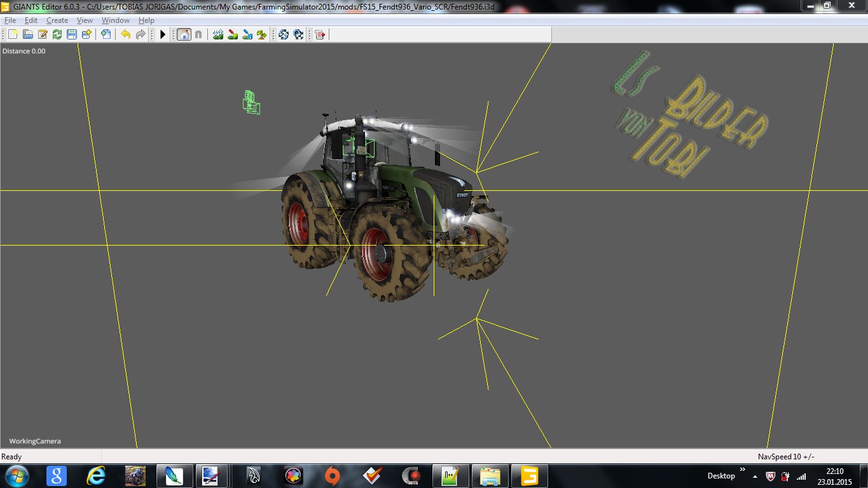Open the orange checkmark app in taskbar
Screen dimensions: 868x488
click(x=371, y=475)
